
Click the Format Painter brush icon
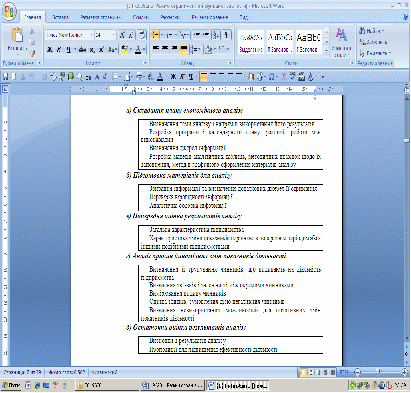32,53
